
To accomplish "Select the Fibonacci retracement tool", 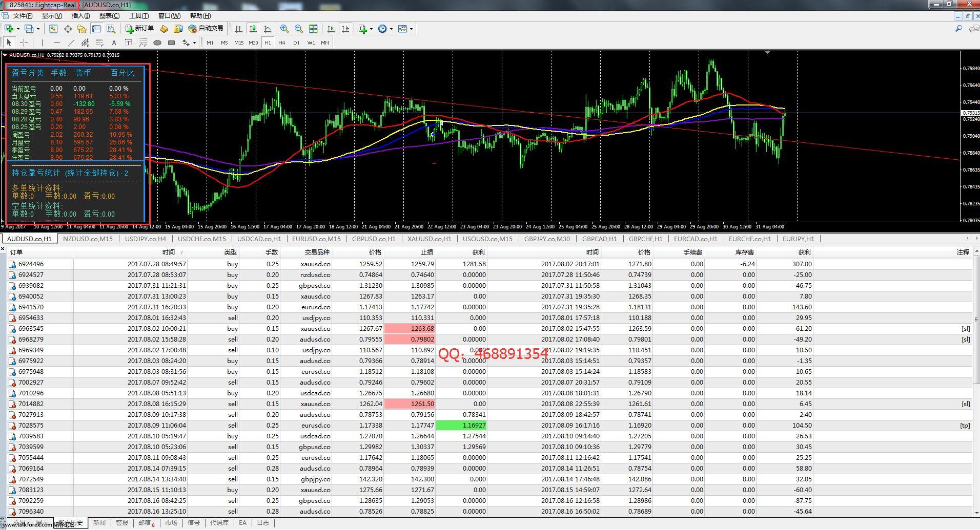I will (99, 43).
